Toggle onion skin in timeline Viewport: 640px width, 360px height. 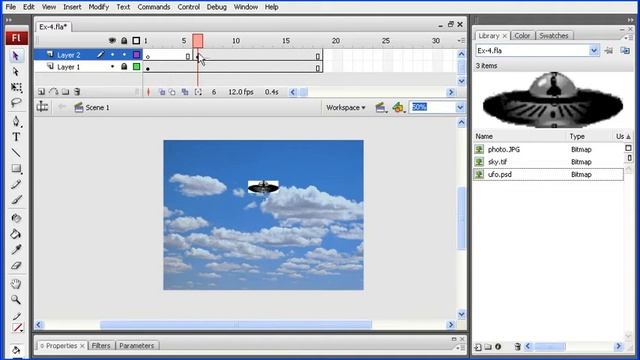(x=162, y=92)
